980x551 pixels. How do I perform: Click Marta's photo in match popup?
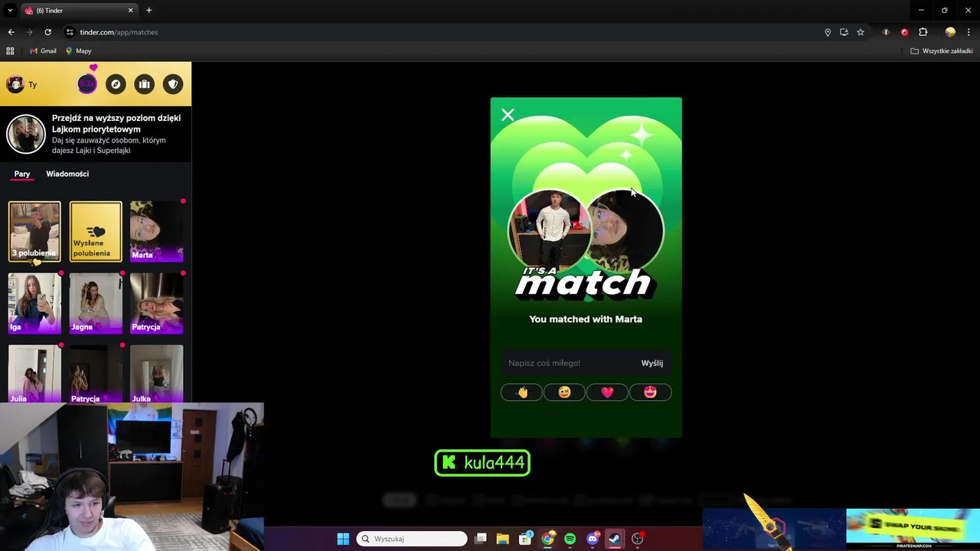tap(627, 230)
